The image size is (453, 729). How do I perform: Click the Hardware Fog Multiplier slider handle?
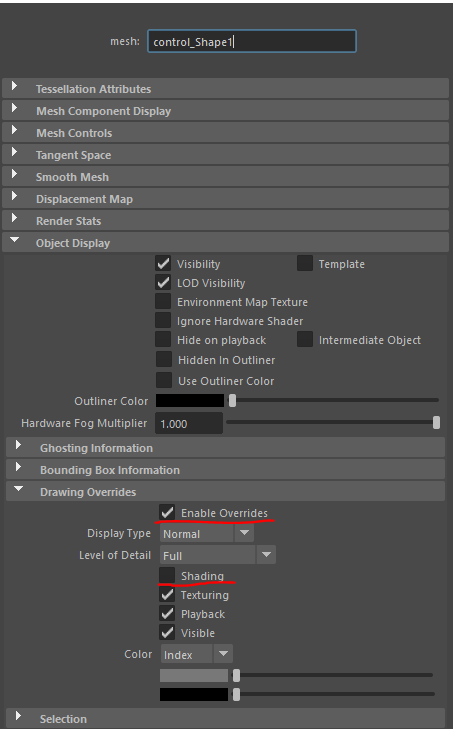436,422
